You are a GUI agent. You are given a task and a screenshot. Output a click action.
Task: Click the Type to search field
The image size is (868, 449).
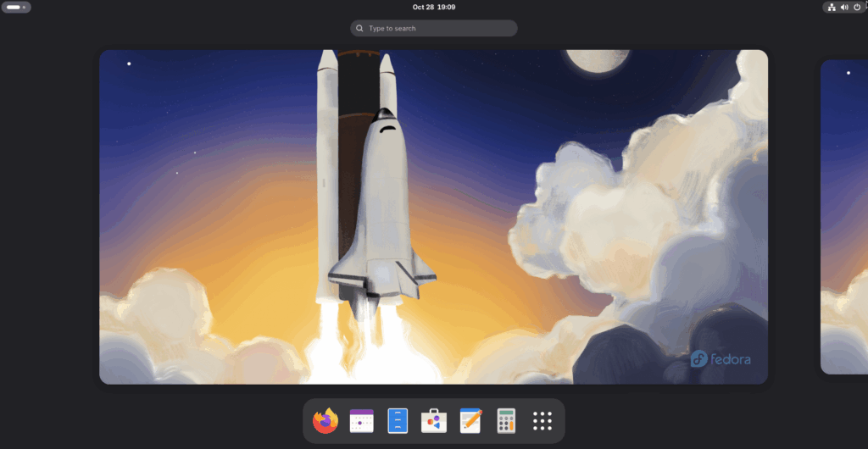click(x=433, y=28)
